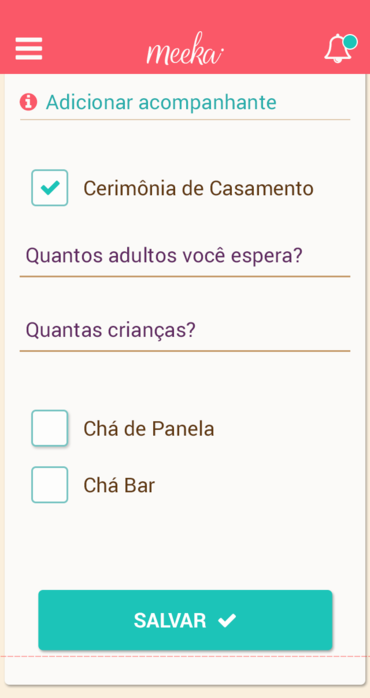Enable the Chá de Panela checkbox
This screenshot has width=370, height=698.
click(x=50, y=428)
